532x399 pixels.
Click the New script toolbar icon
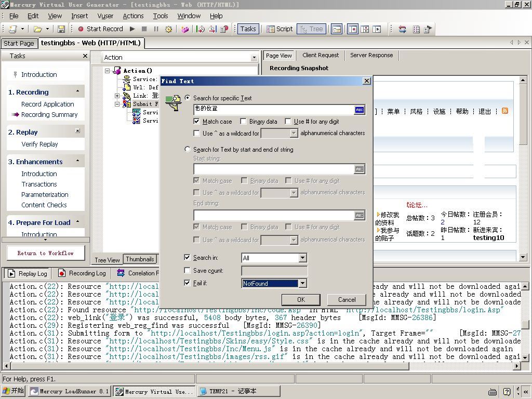(x=13, y=29)
